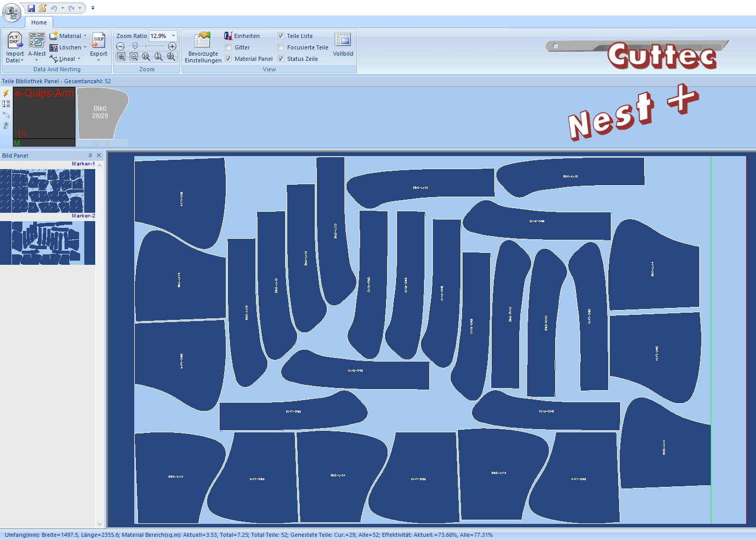756x540 pixels.
Task: Open the Redo history dropdown arrow
Action: pyautogui.click(x=80, y=8)
